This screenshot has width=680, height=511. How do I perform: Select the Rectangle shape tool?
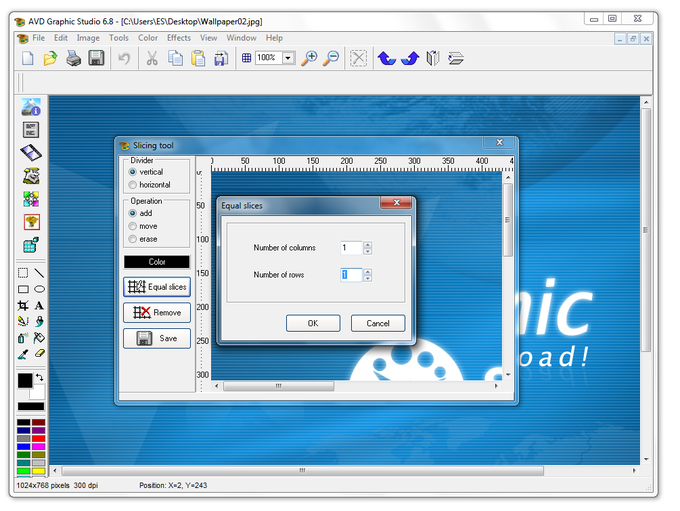pyautogui.click(x=23, y=289)
